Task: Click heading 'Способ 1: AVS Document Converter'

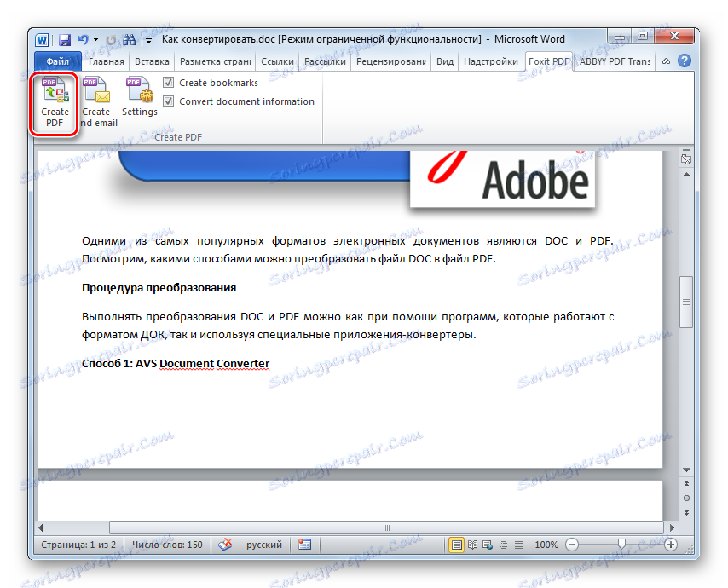Action: click(176, 363)
